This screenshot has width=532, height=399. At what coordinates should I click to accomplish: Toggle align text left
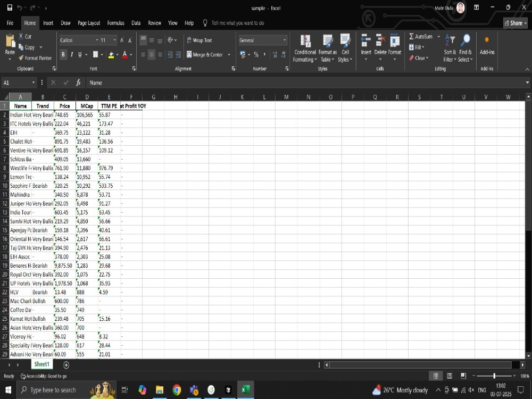click(143, 54)
